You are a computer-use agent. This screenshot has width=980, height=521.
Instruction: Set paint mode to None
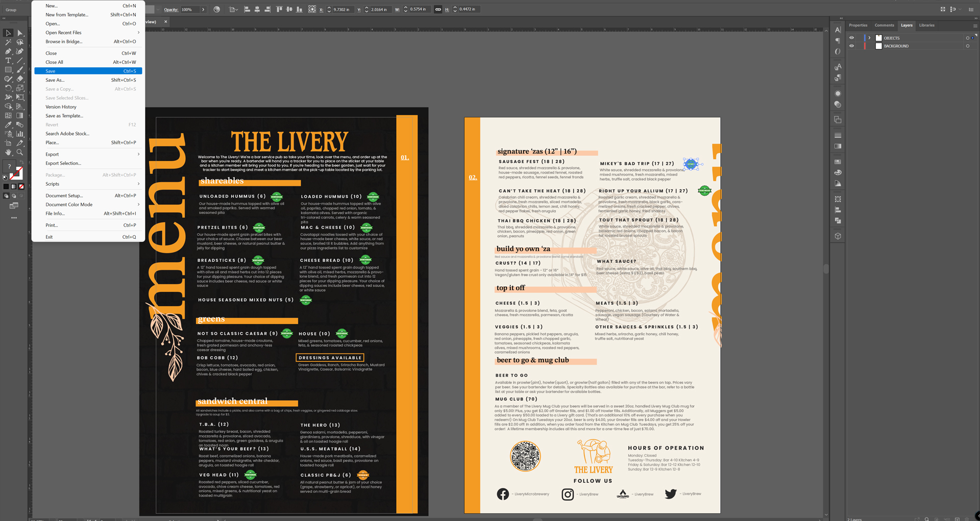click(x=21, y=187)
